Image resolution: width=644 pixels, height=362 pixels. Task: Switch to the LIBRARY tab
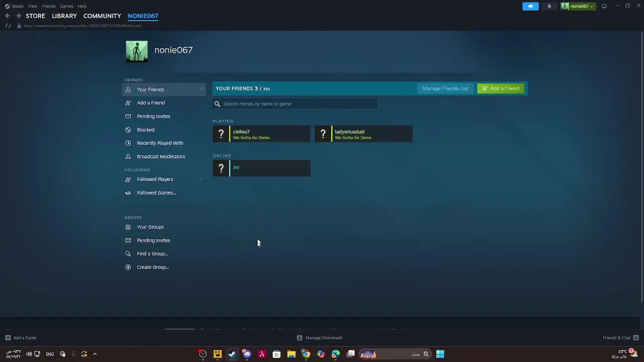pyautogui.click(x=64, y=16)
